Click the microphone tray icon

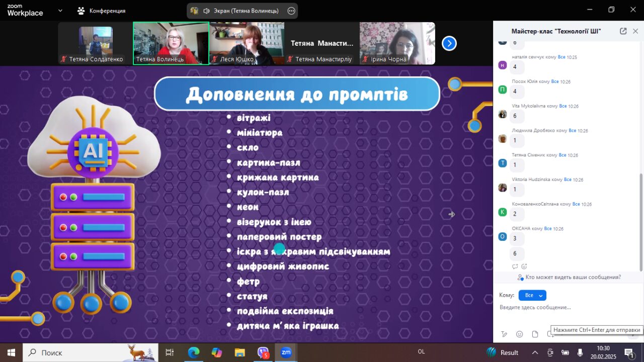[x=580, y=352]
